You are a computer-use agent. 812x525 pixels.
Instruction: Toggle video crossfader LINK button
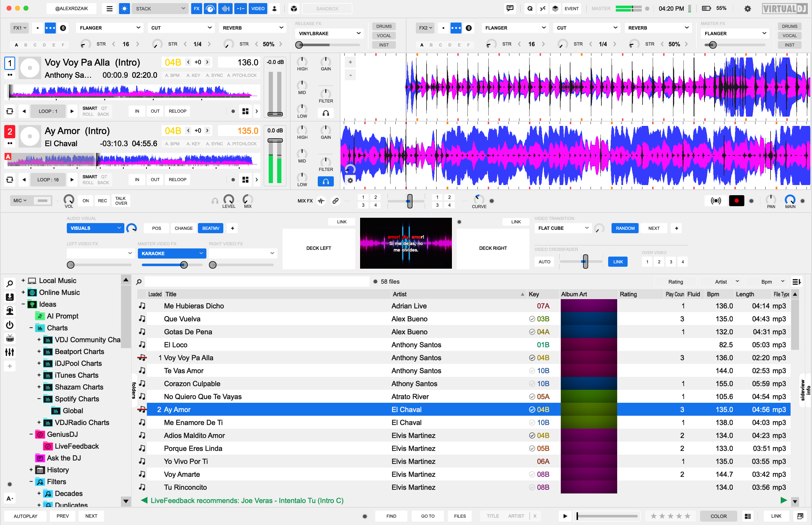[617, 262]
